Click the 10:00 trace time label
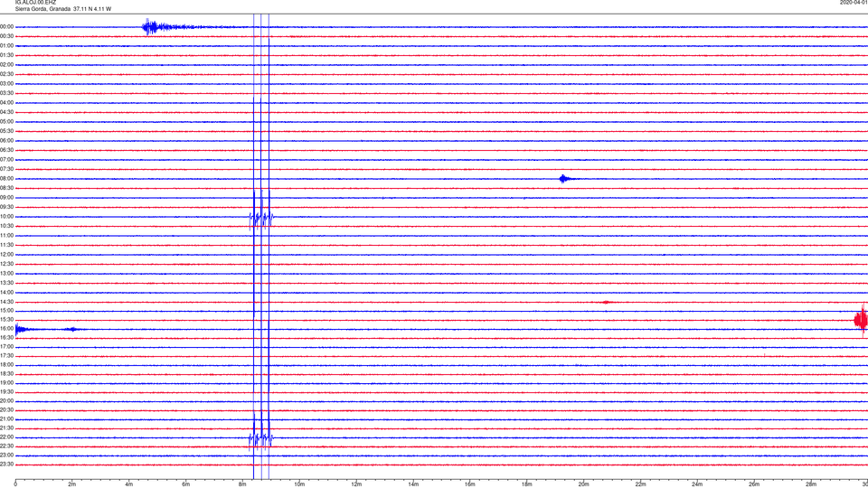This screenshot has height=488, width=868. 6,216
